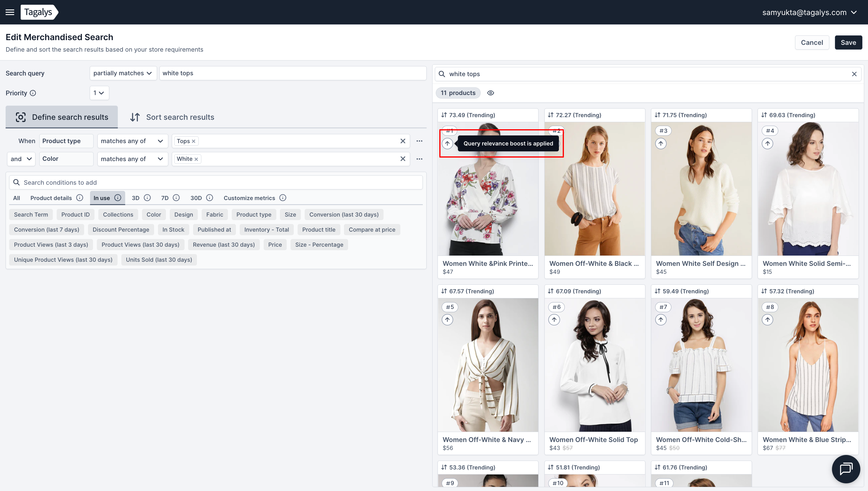Click the Search conditions to add field
The image size is (868, 491).
[216, 182]
